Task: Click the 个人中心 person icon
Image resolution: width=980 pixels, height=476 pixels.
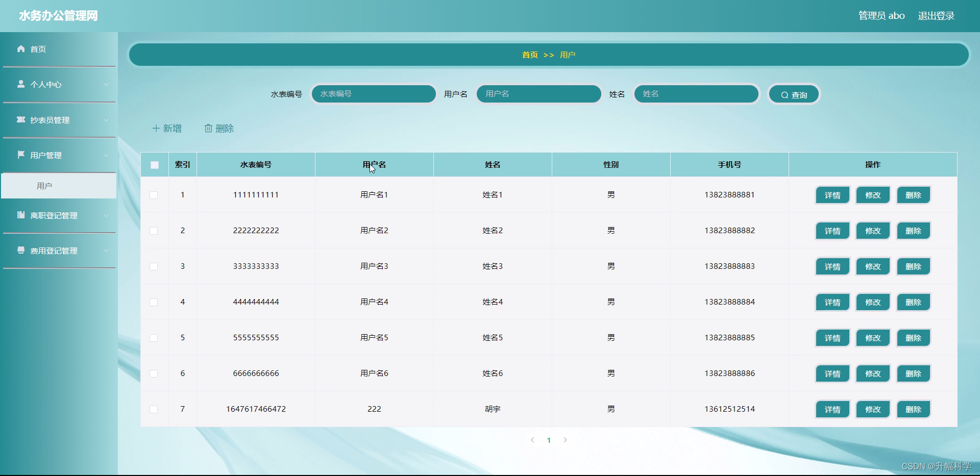Action: tap(21, 84)
